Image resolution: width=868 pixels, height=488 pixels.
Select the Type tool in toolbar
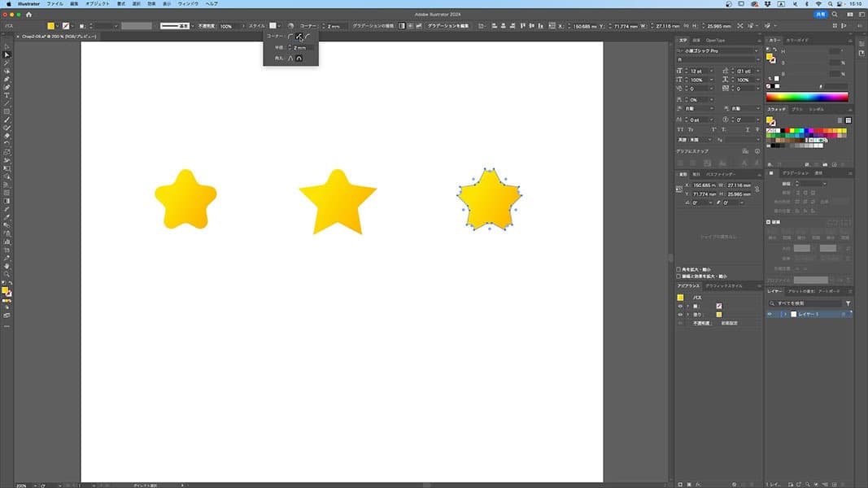tap(7, 95)
